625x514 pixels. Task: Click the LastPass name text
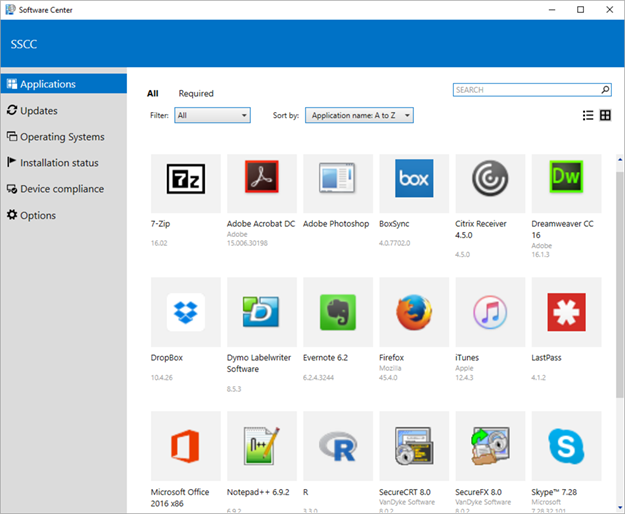pos(546,357)
